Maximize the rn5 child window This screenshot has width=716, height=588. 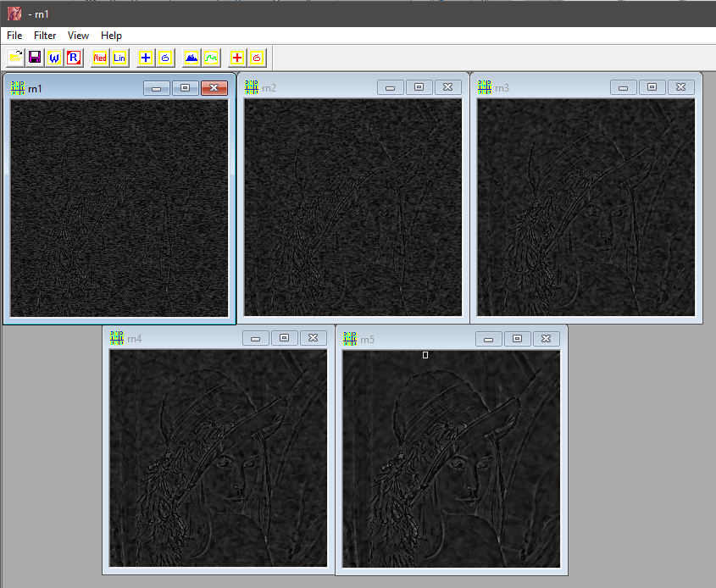(517, 339)
